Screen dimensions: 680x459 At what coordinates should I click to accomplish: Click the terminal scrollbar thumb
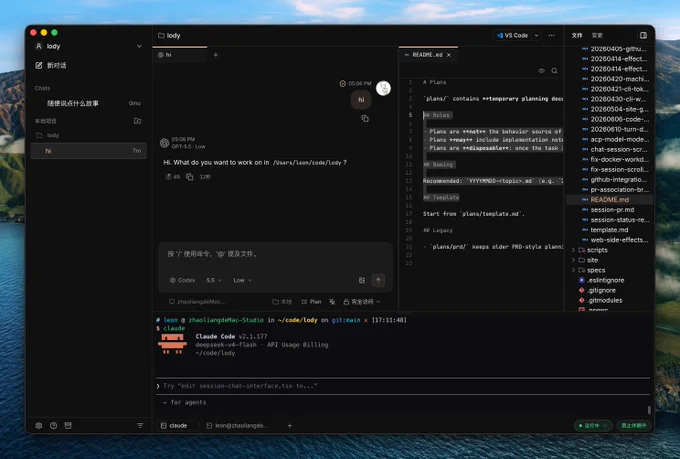(x=649, y=410)
